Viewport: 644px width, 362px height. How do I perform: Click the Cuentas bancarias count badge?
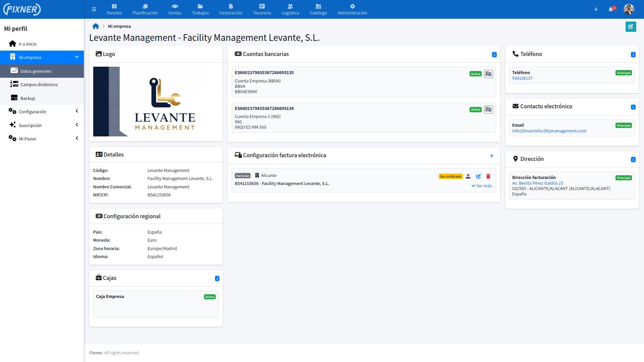[494, 55]
